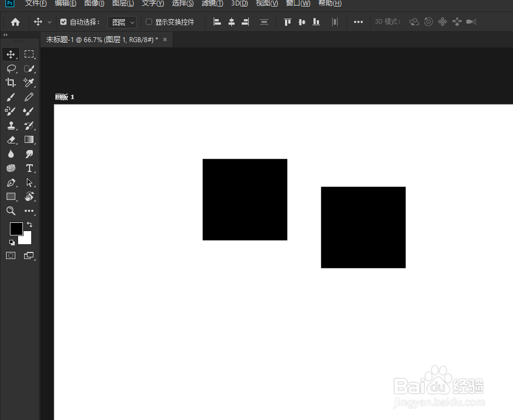
Task: Select the 画板 1 artboard label
Action: (65, 97)
